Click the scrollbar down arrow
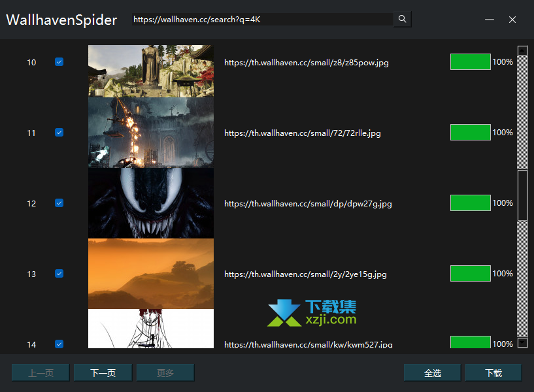The image size is (534, 392). click(522, 342)
